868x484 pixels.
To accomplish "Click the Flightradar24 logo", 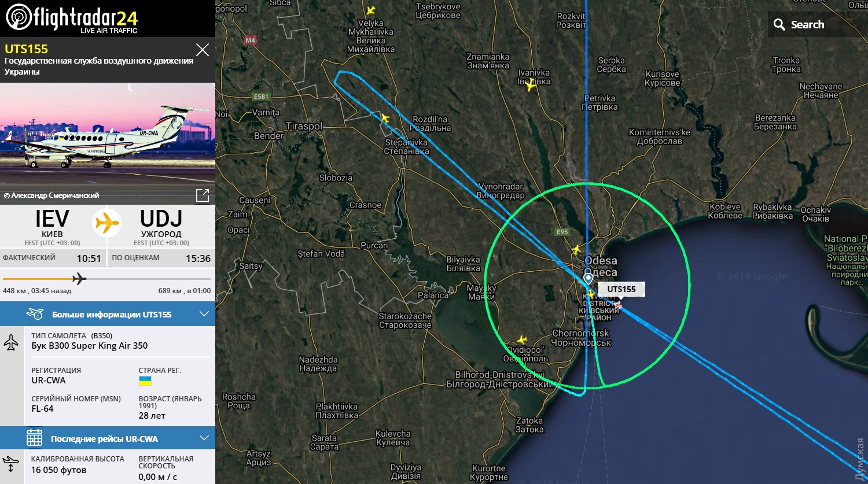I will (72, 19).
